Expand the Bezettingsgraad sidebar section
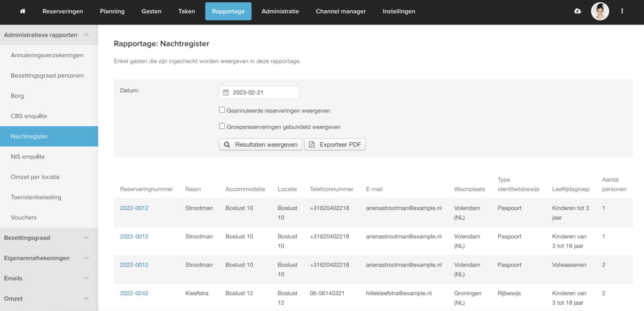 coord(86,238)
